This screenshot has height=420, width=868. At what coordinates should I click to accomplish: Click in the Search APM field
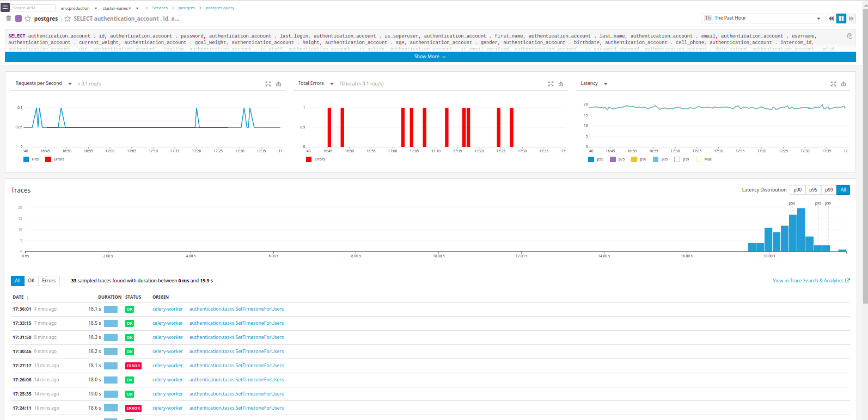pos(33,8)
